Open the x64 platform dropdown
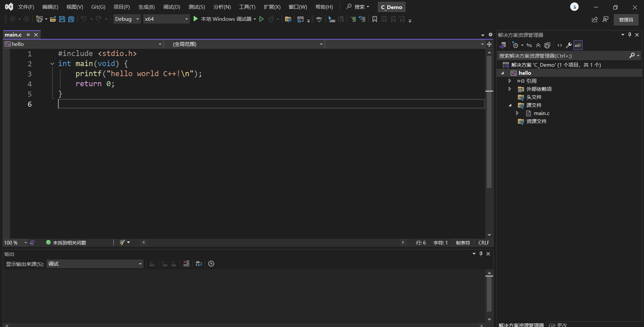Screen dimensions: 644x327 (x=166, y=19)
